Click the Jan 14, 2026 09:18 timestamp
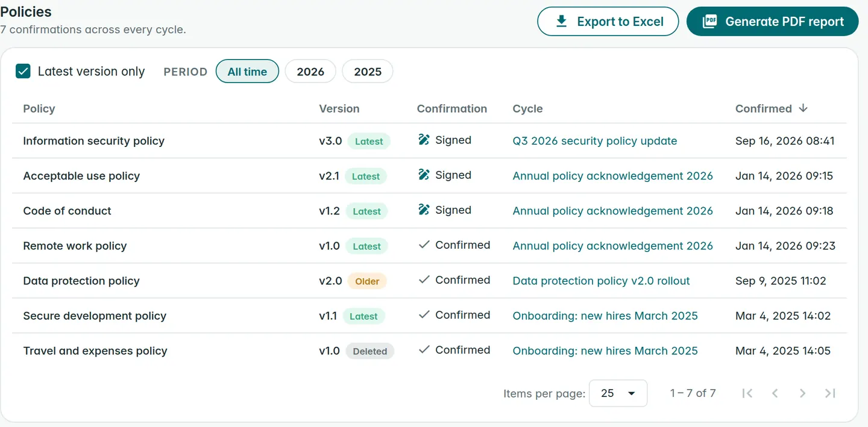This screenshot has height=427, width=868. [x=784, y=211]
